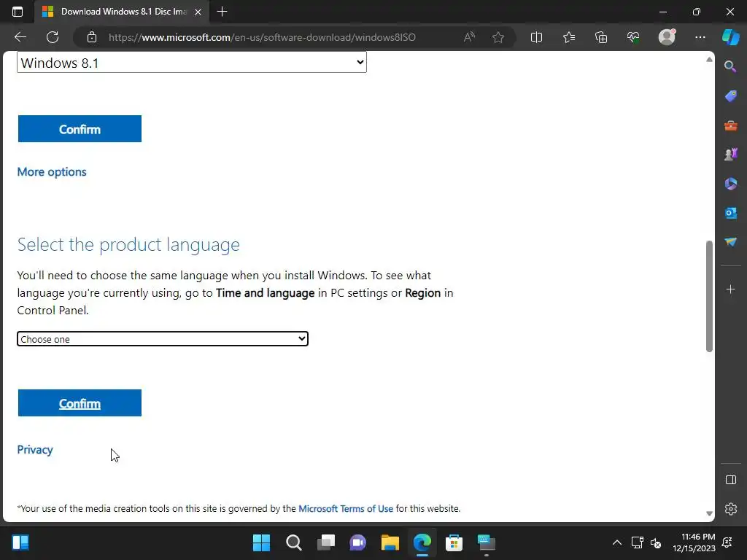Add this page to favorites star

coord(498,37)
